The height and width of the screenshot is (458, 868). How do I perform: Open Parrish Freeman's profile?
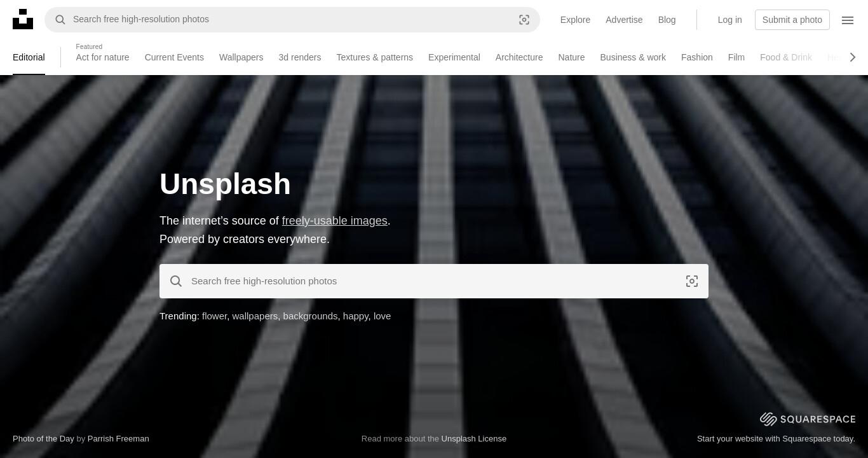coord(118,438)
